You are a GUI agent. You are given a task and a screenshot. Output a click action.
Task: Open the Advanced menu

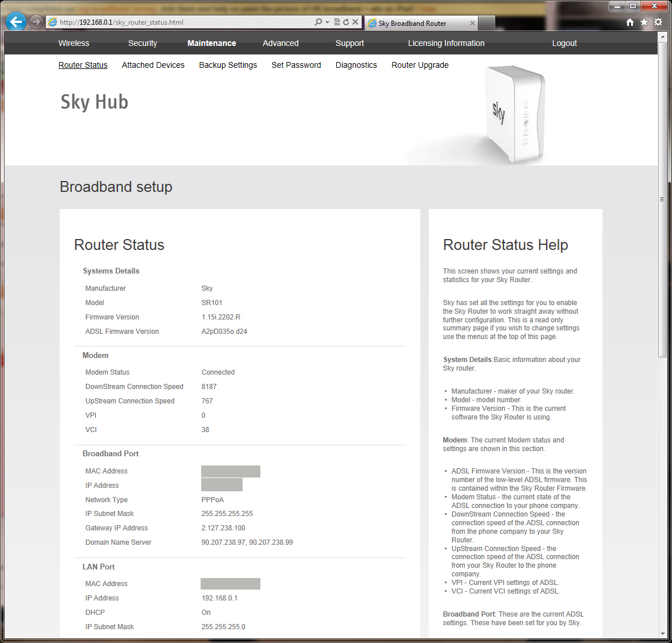[281, 43]
